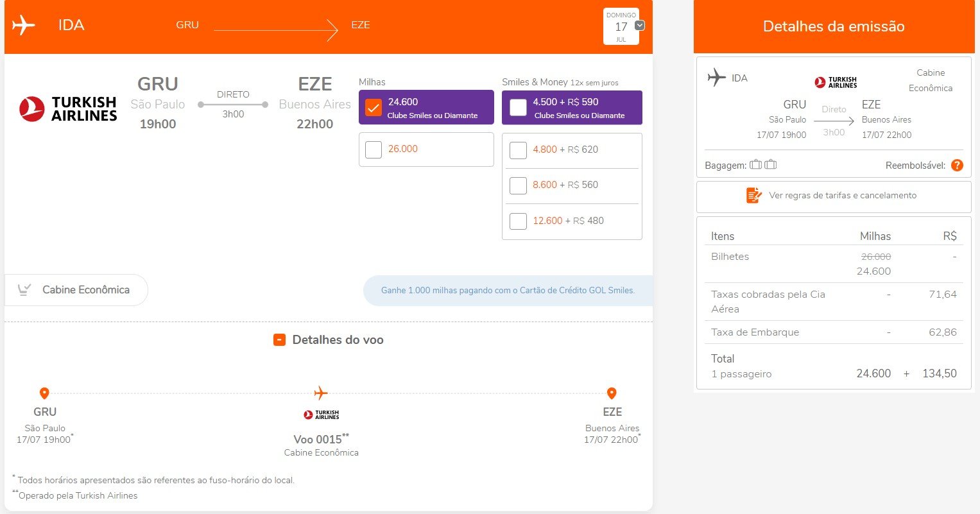Collapse the Detalhes do voo section

279,340
